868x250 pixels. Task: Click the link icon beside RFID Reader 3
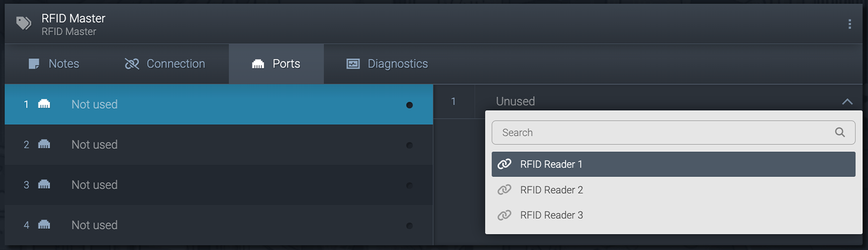[504, 215]
